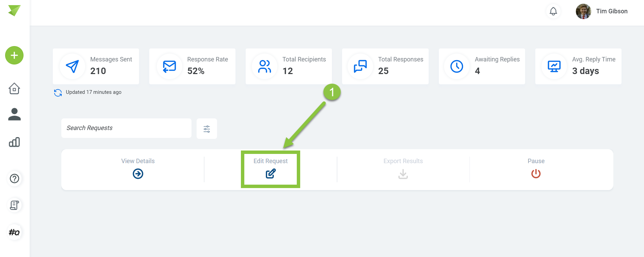This screenshot has height=257, width=644.
Task: Open the Tim Gibson user menu
Action: click(x=612, y=11)
